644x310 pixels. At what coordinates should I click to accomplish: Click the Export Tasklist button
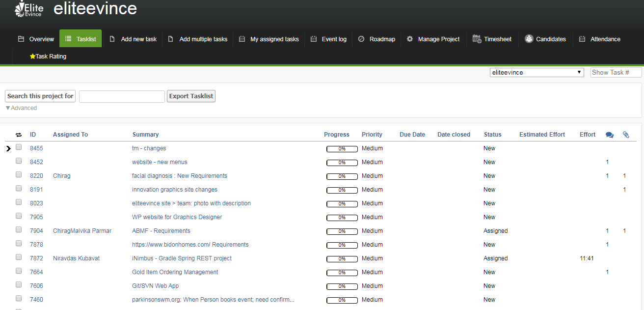click(191, 96)
